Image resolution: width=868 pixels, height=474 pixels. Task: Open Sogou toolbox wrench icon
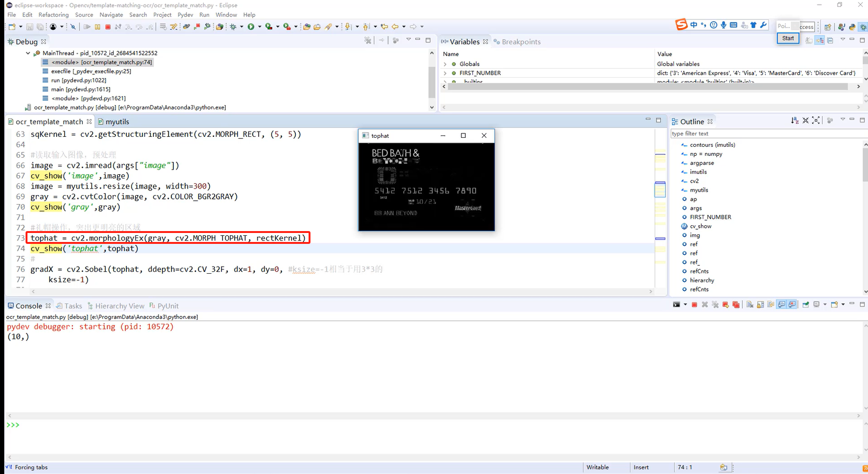(x=763, y=25)
